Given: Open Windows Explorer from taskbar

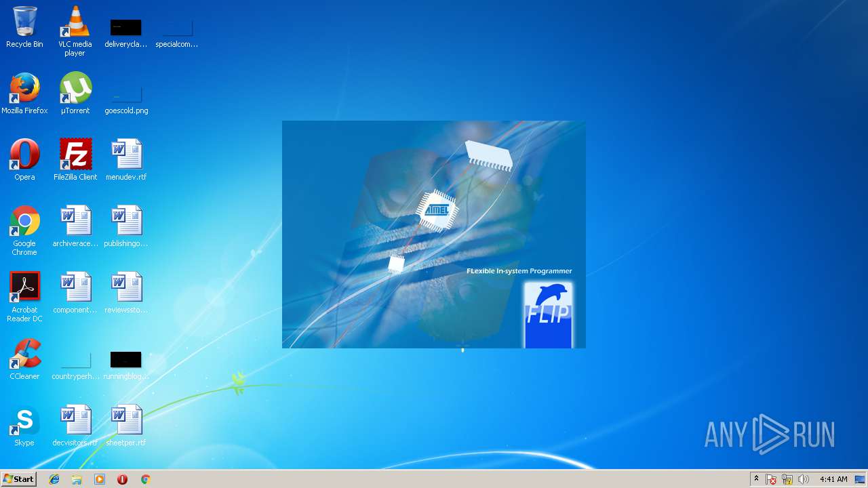Looking at the screenshot, I should pos(77,479).
